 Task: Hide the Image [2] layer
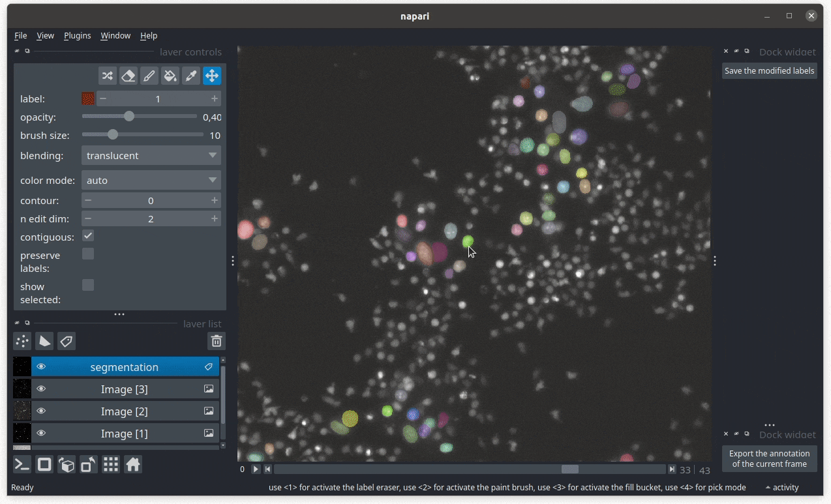click(41, 411)
